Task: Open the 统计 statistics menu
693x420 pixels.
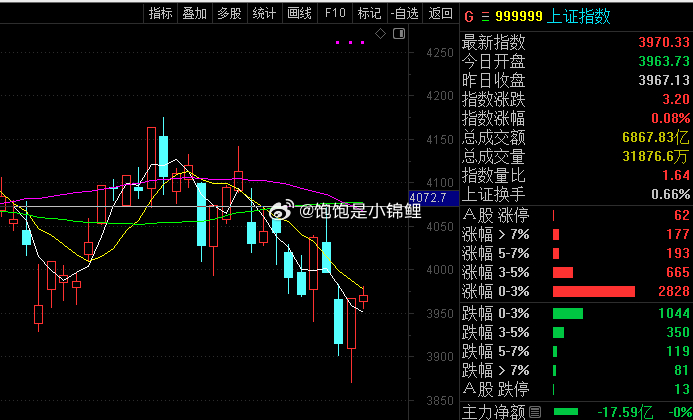Action: 264,13
